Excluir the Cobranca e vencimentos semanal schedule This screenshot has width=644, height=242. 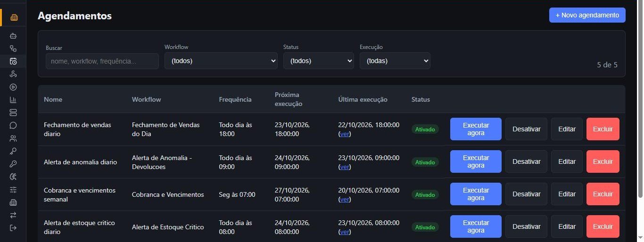[603, 194]
